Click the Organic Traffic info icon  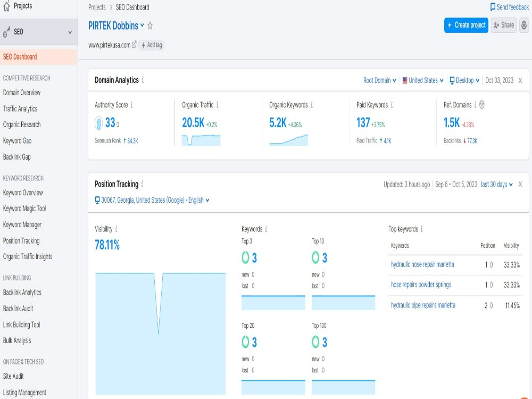tap(217, 105)
